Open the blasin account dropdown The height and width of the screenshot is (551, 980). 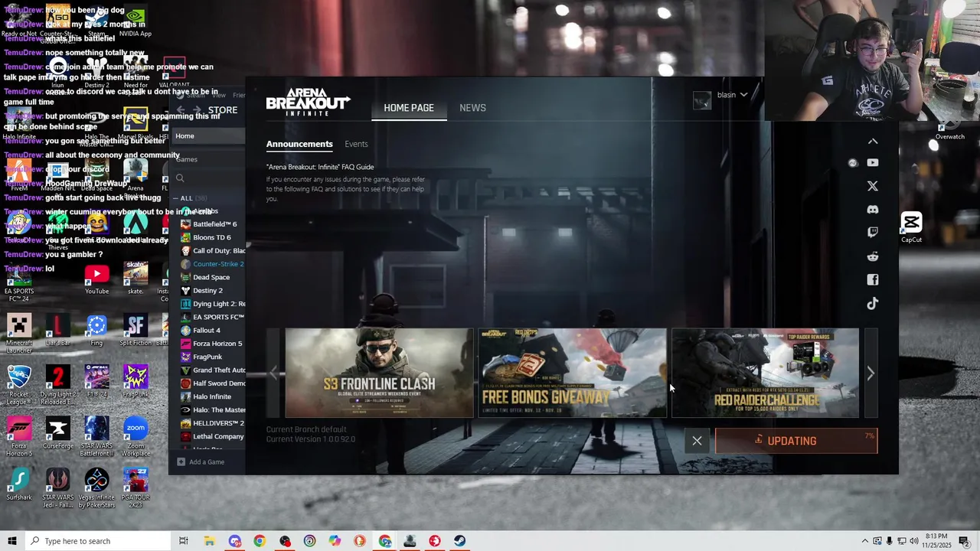coord(733,95)
